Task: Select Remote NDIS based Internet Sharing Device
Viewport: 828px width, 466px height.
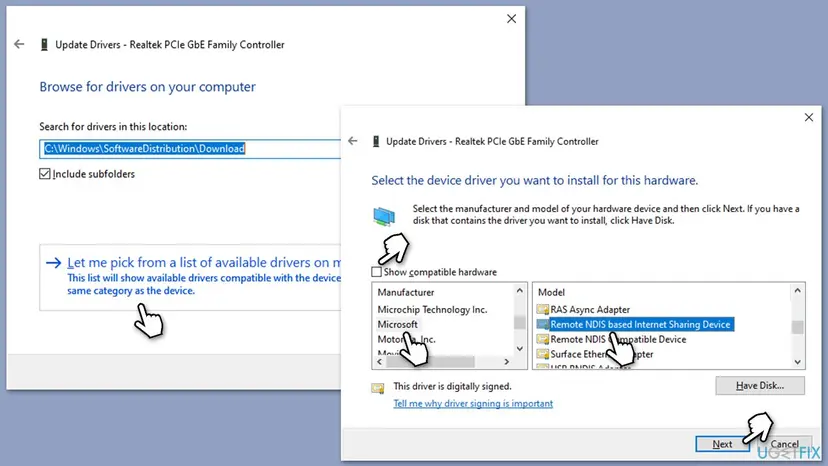Action: click(640, 324)
